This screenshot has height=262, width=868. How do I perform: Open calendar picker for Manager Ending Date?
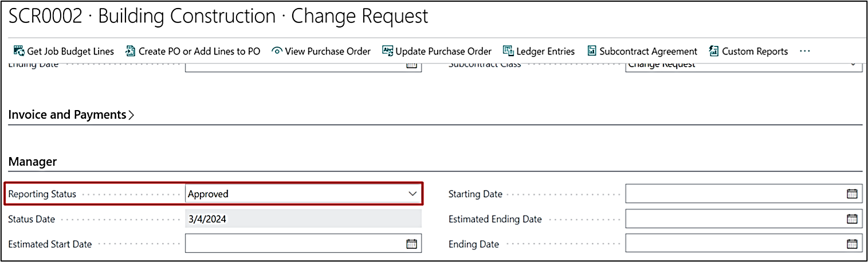(x=852, y=244)
